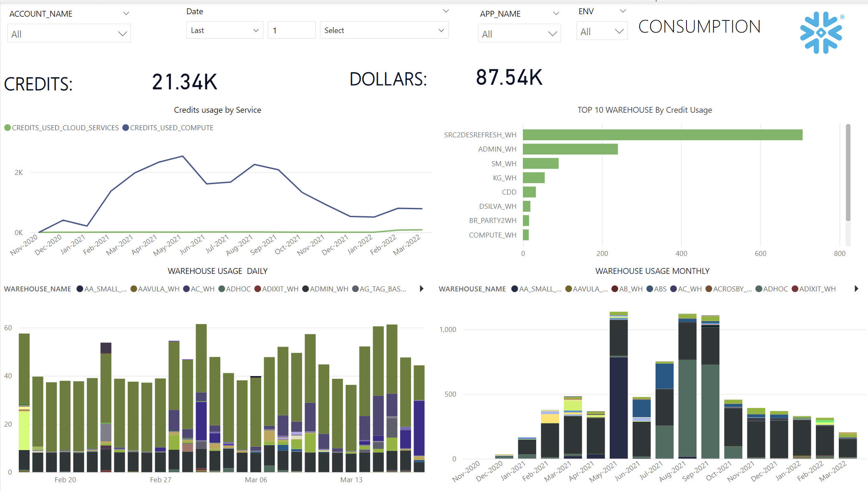Screen dimensions: 868x491
Task: Toggle CREDITS_USED_COMPUTE legend marker
Action: pyautogui.click(x=126, y=128)
